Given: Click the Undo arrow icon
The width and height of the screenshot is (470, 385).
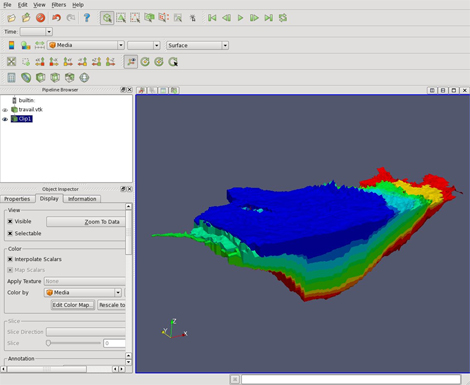Looking at the screenshot, I should [x=56, y=18].
